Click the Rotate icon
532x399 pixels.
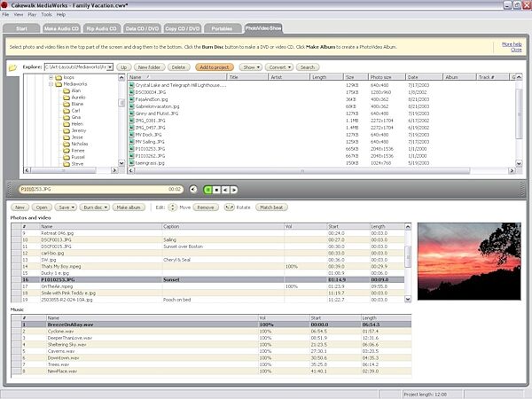tap(230, 207)
